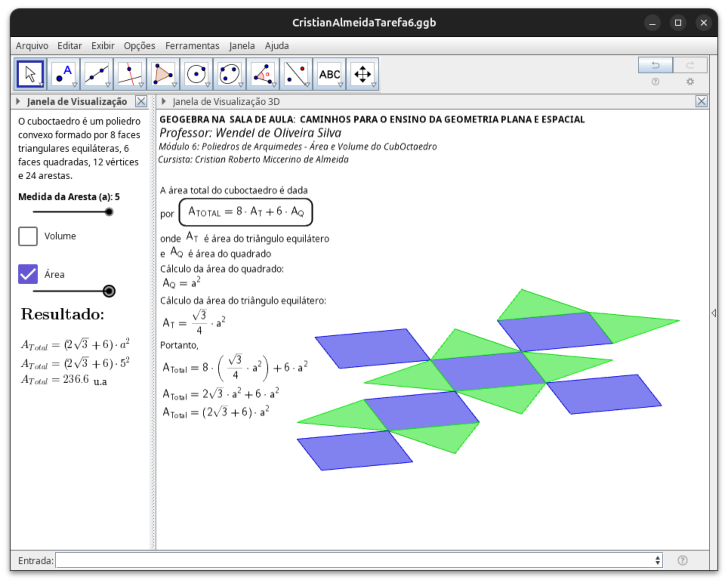Image resolution: width=728 pixels, height=583 pixels.
Task: Choose the Angle measurement tool
Action: [x=263, y=74]
